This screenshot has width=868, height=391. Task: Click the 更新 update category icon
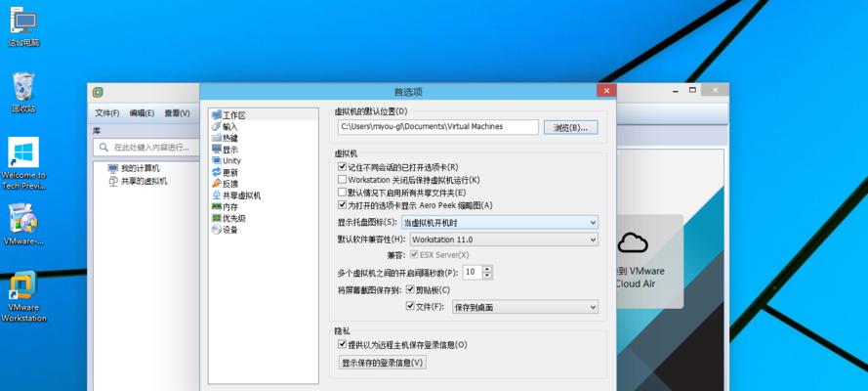pyautogui.click(x=216, y=172)
